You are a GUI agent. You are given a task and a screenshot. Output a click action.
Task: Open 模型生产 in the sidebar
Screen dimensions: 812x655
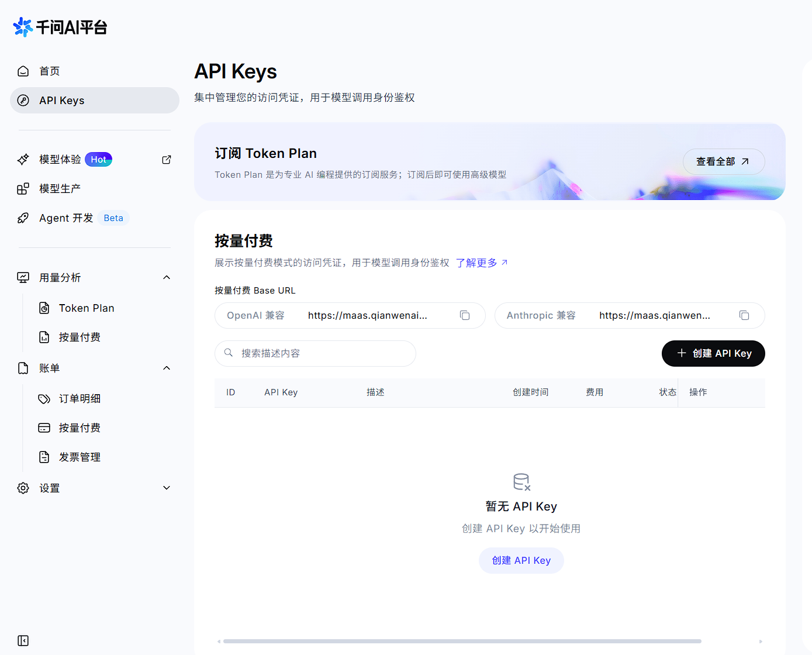pos(95,189)
